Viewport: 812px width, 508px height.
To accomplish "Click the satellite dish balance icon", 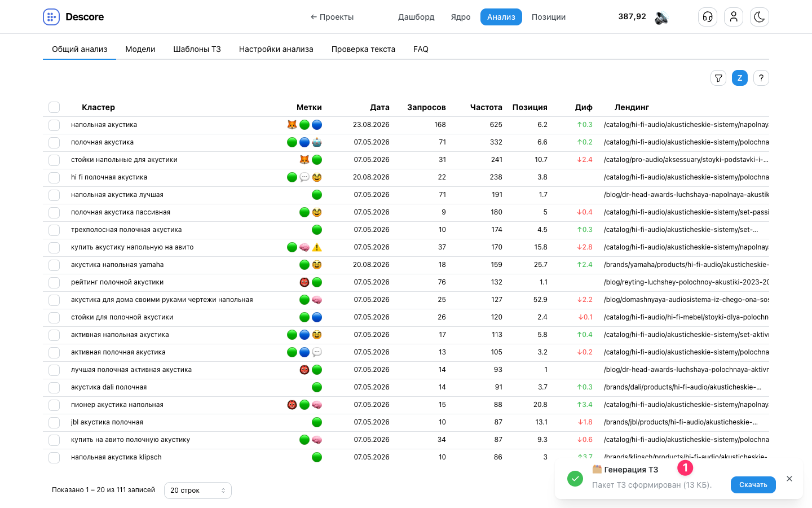I will (661, 17).
